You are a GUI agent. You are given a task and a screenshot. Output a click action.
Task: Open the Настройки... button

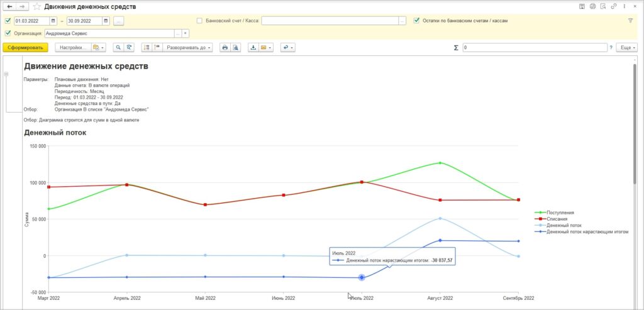click(x=73, y=48)
